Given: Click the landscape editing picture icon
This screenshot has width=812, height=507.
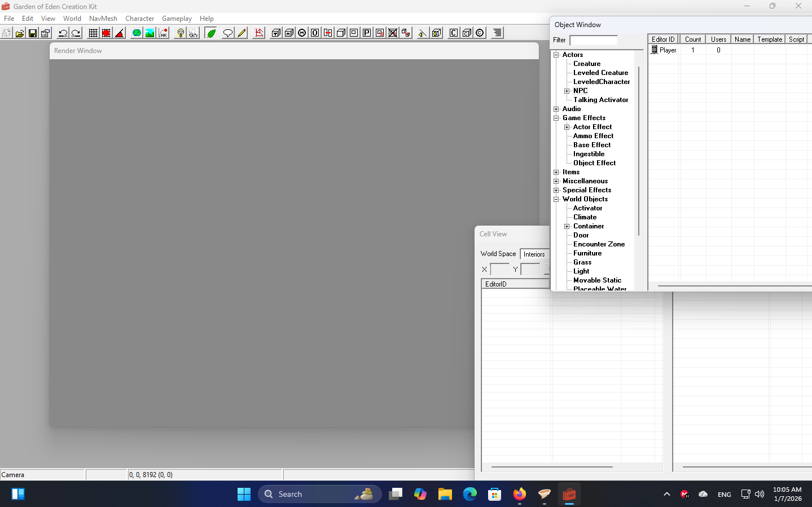Looking at the screenshot, I should [150, 33].
